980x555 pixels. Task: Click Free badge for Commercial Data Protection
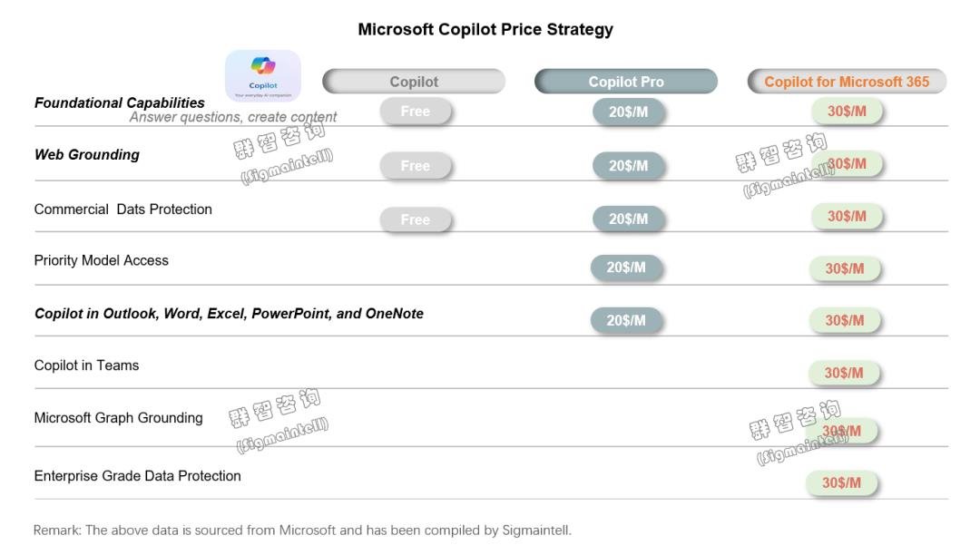415,219
